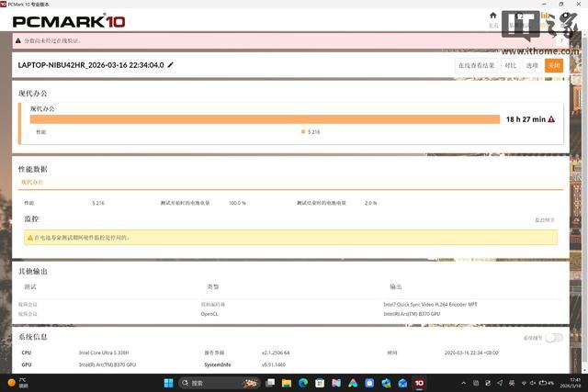Click the Intel Core Ultra 5 338H CPU value
The width and height of the screenshot is (588, 392).
[x=104, y=353]
